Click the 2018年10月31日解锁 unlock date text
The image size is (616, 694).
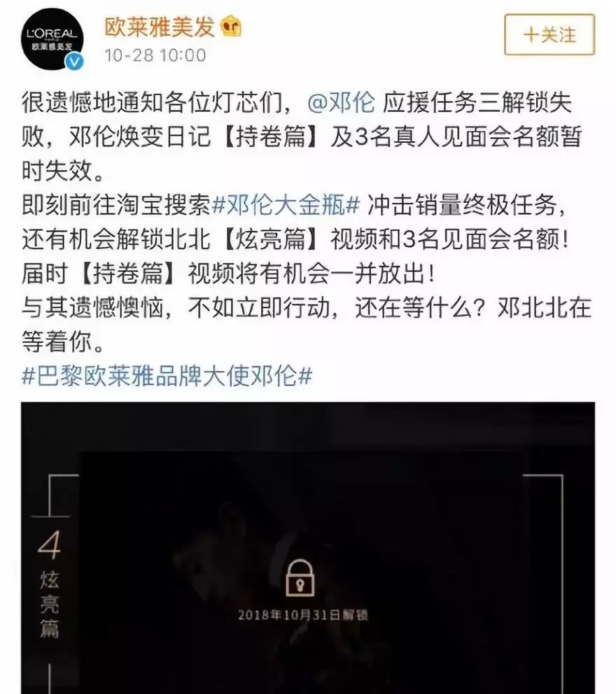[303, 615]
